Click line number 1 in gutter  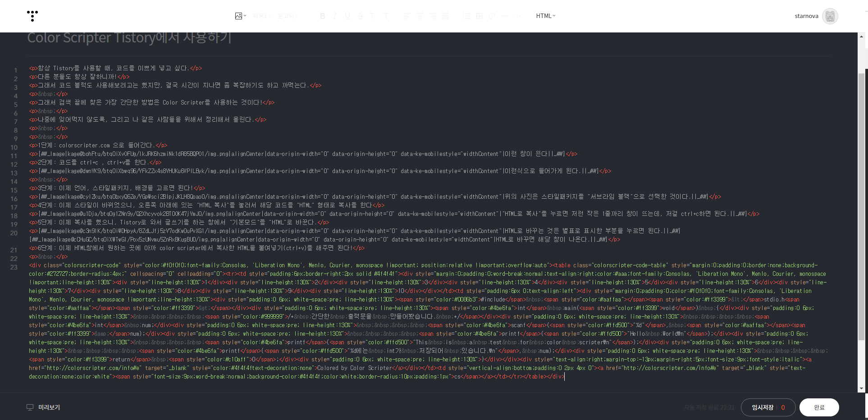pyautogui.click(x=15, y=70)
